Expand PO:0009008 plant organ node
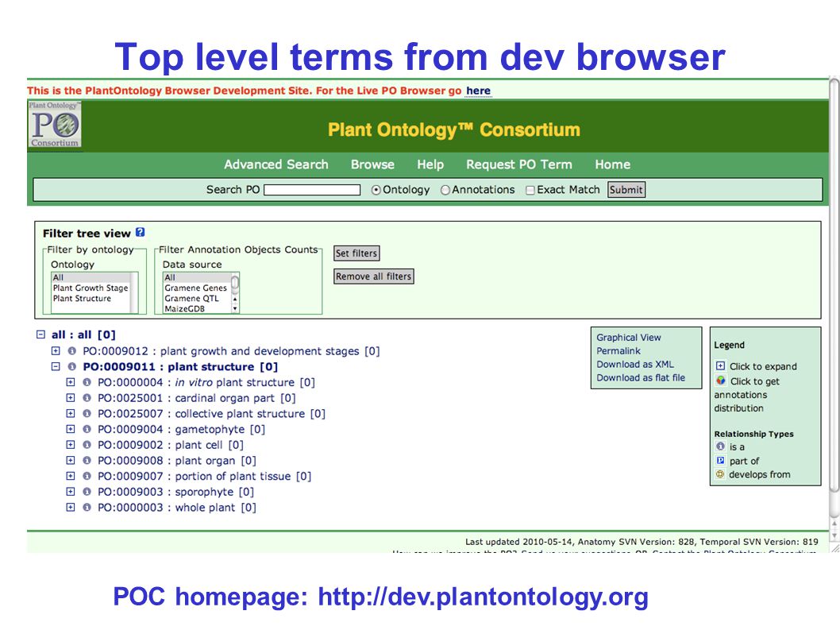This screenshot has width=840, height=630. point(70,459)
